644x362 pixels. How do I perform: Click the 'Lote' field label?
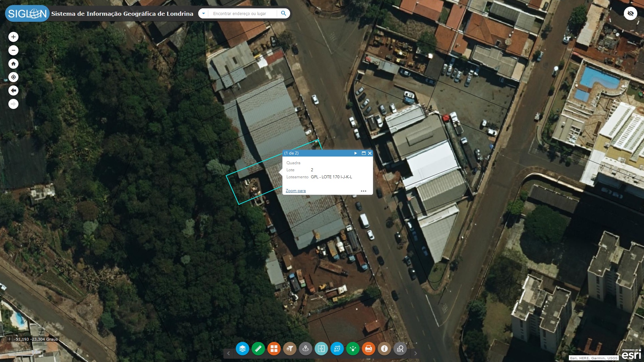(290, 170)
